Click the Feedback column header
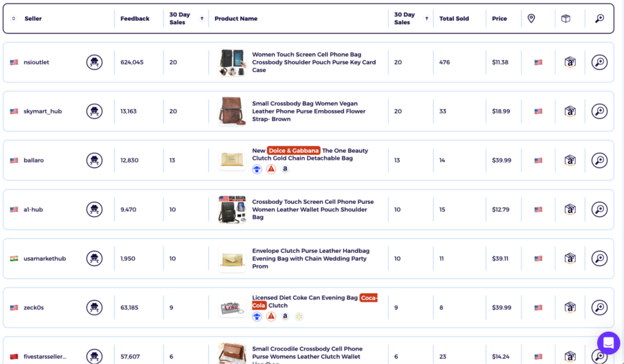The height and width of the screenshot is (364, 624). click(135, 18)
